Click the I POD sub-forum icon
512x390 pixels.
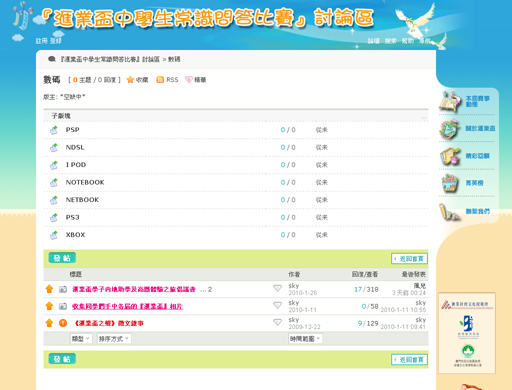pyautogui.click(x=54, y=165)
